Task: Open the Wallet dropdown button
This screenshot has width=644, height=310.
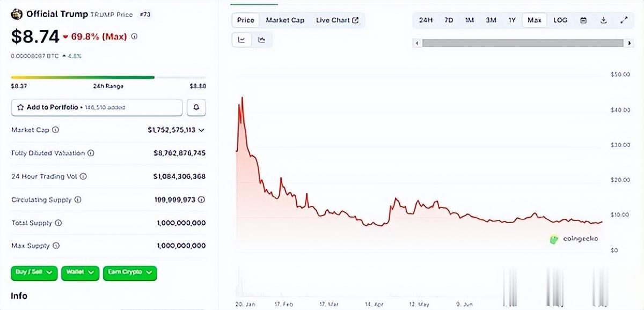Action: [x=80, y=272]
